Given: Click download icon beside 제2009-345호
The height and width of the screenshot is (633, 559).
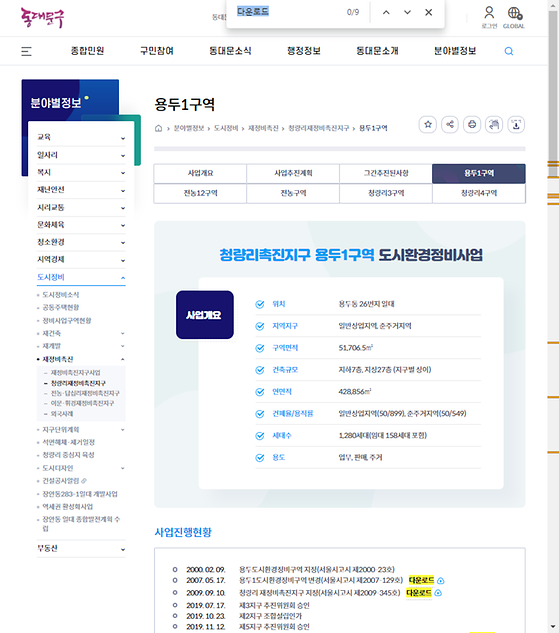Looking at the screenshot, I should (x=438, y=593).
